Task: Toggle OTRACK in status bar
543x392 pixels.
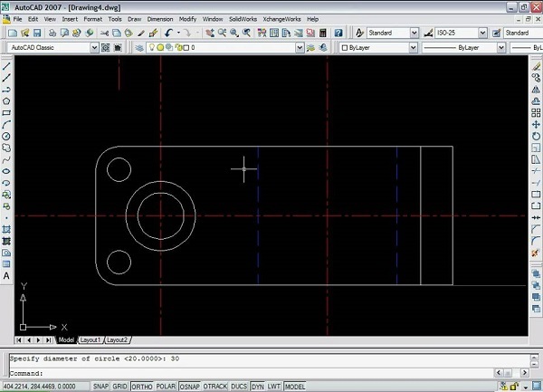Action: click(x=215, y=386)
